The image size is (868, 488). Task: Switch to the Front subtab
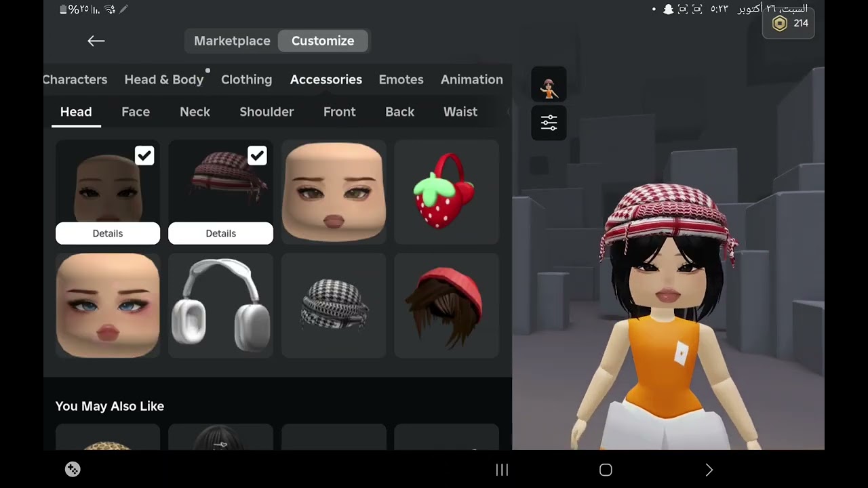[x=340, y=112]
